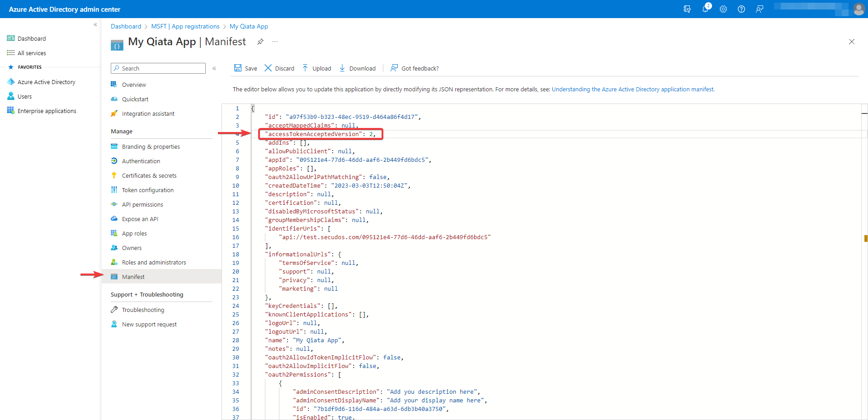The image size is (868, 420).
Task: Click the Save icon in manifest toolbar
Action: point(238,68)
